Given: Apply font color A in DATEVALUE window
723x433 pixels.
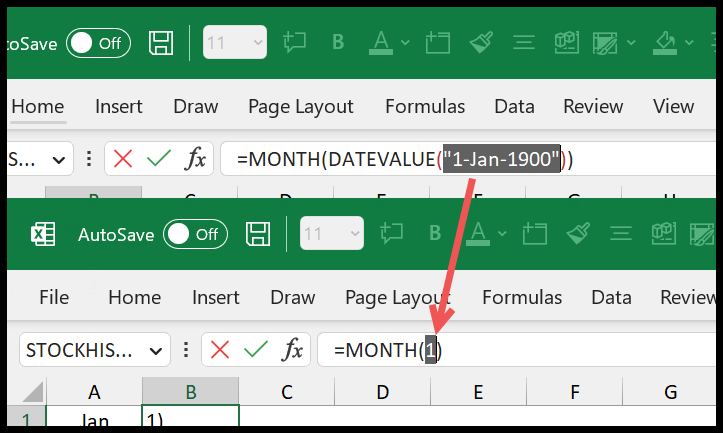Looking at the screenshot, I should pos(381,43).
